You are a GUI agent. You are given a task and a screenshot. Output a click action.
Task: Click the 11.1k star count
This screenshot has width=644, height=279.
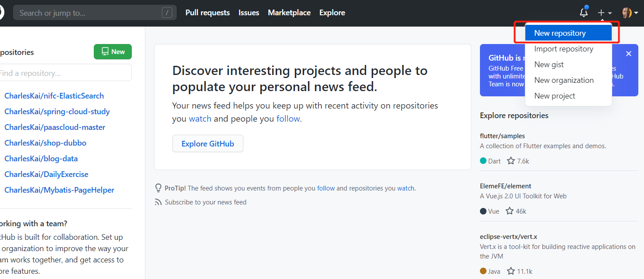(525, 271)
